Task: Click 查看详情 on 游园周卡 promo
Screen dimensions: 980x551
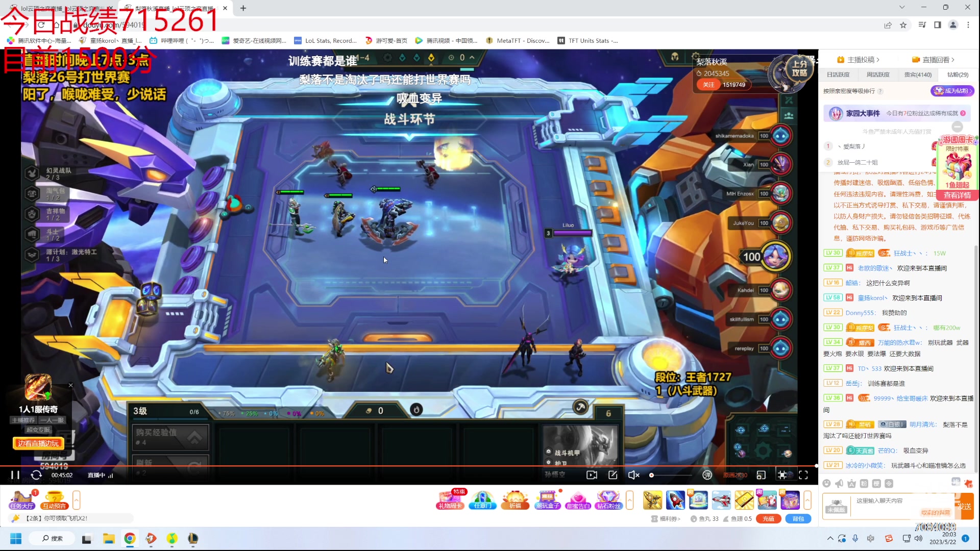Action: [957, 195]
